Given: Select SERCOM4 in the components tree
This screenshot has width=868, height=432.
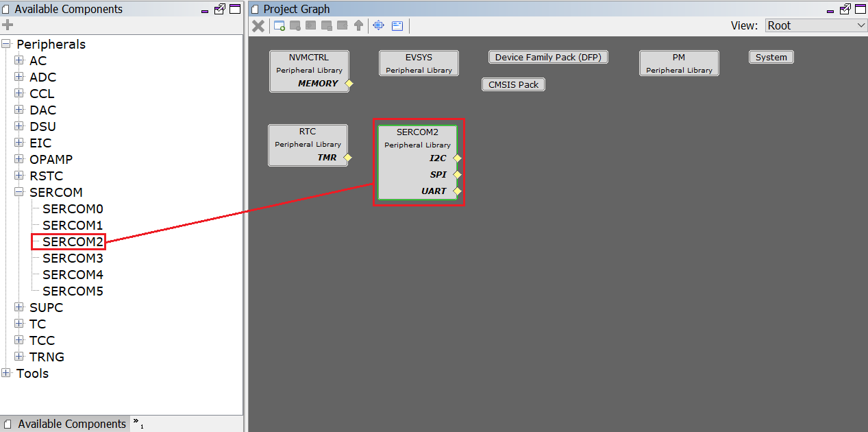Looking at the screenshot, I should click(x=73, y=274).
